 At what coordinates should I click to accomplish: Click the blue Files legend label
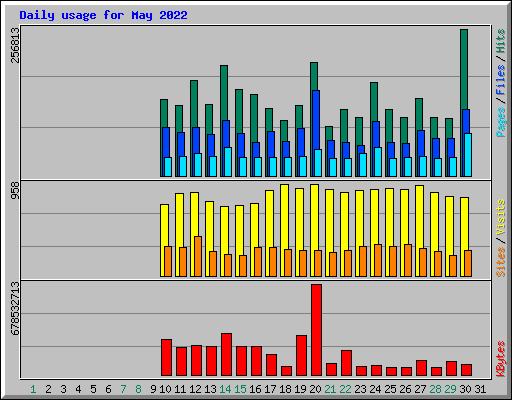501,80
